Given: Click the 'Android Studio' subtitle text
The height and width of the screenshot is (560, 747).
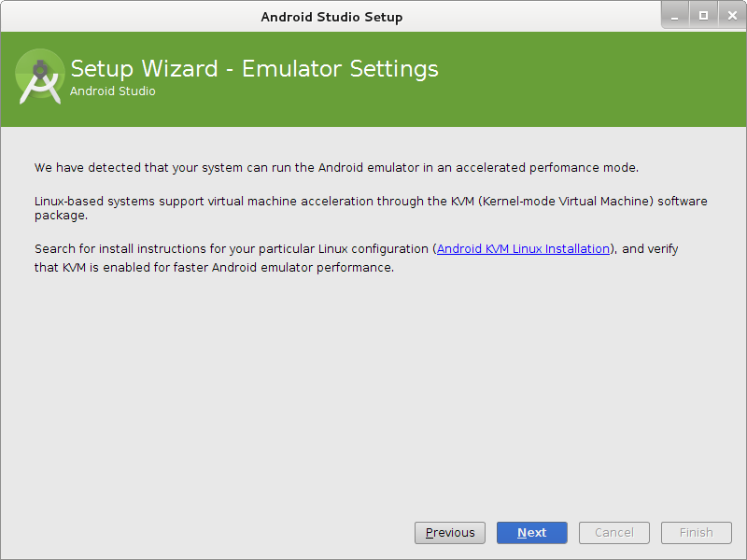Looking at the screenshot, I should [x=113, y=91].
